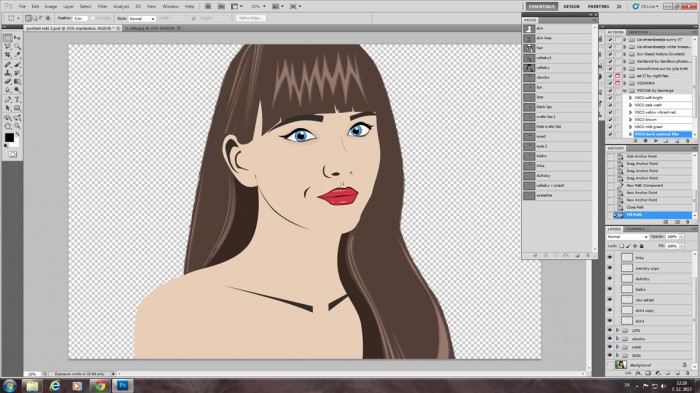Choose Add to selection mode
The height and width of the screenshot is (393, 700).
click(x=34, y=18)
